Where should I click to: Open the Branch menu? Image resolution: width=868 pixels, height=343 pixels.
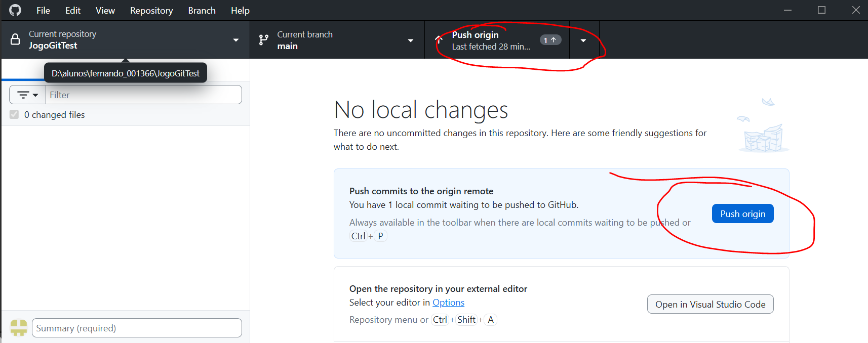[202, 11]
